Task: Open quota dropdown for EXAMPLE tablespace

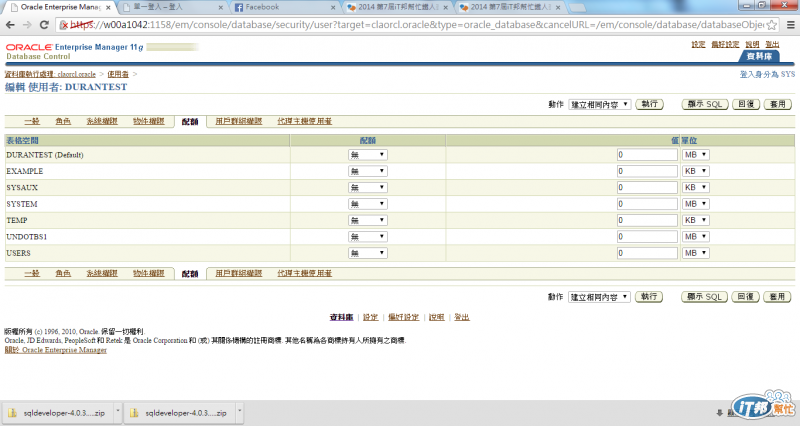Action: (x=367, y=171)
